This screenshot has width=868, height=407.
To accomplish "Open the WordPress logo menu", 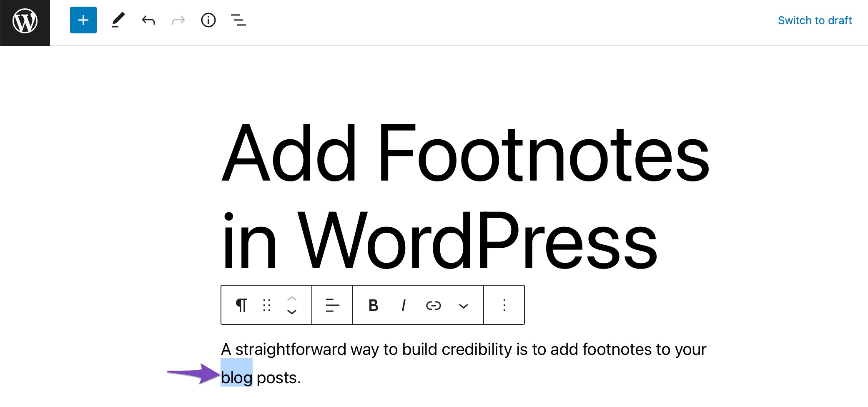I will [x=25, y=23].
